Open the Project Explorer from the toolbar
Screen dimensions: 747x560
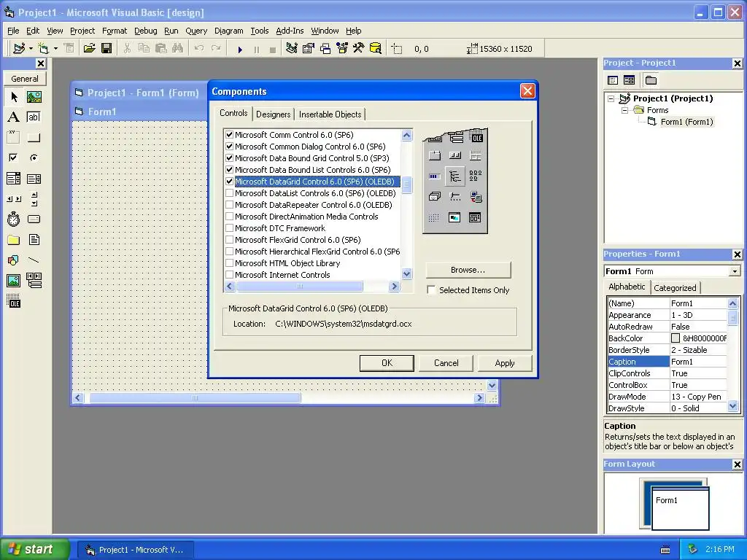292,48
